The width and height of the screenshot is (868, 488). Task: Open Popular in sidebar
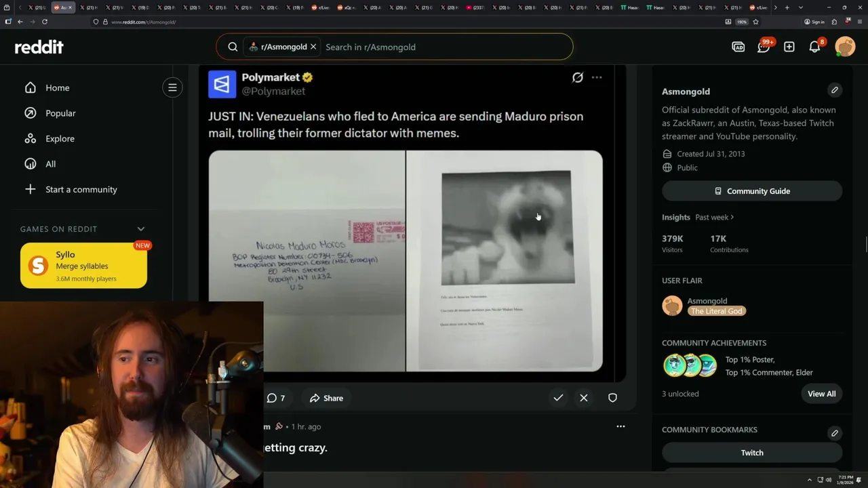click(x=60, y=113)
